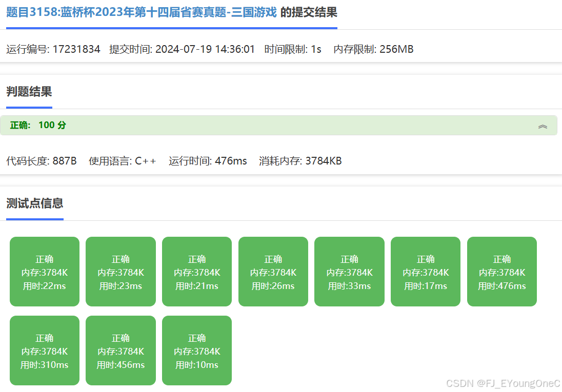The height and width of the screenshot is (392, 562).
Task: Open the test point card with 用时:476ms
Action: (502, 272)
